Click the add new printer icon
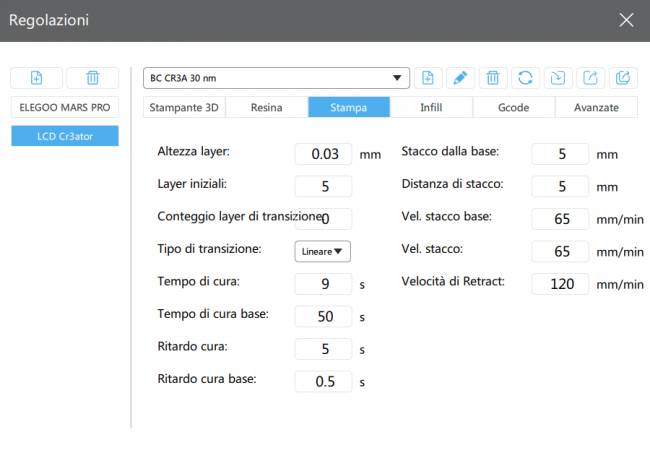 tap(37, 78)
